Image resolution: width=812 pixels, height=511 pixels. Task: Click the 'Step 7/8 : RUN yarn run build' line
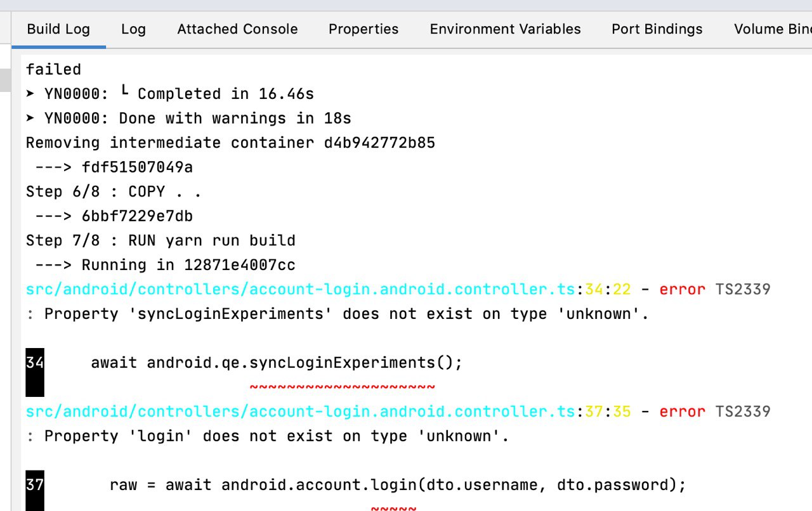160,241
